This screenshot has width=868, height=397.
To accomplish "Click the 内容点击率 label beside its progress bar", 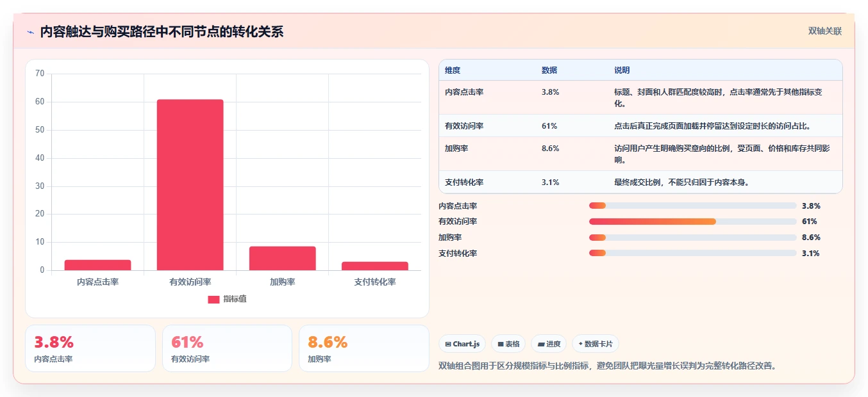I will coord(458,206).
